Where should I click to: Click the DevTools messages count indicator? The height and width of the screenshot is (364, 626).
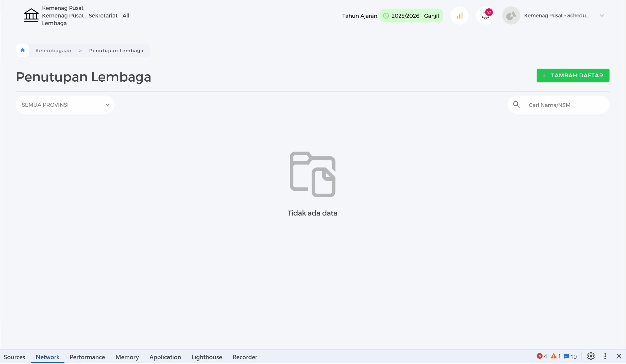tap(570, 356)
